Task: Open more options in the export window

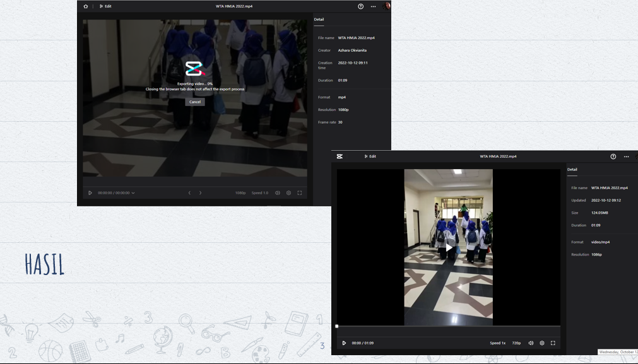Action: 373,6
